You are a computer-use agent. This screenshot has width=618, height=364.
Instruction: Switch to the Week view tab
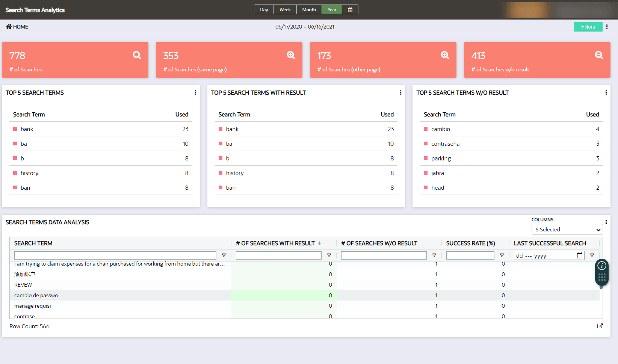285,9
